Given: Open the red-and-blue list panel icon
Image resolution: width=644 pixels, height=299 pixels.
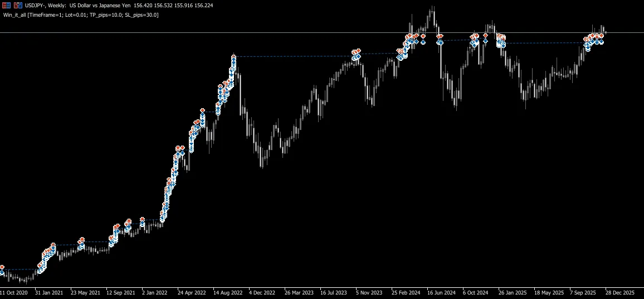Looking at the screenshot, I should pos(7,6).
